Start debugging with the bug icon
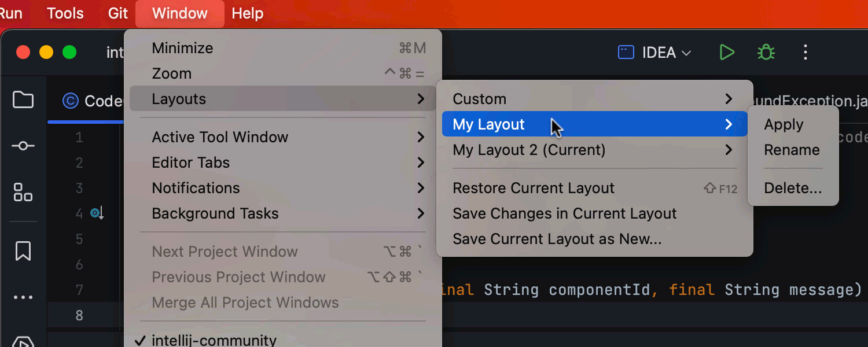 [x=766, y=53]
